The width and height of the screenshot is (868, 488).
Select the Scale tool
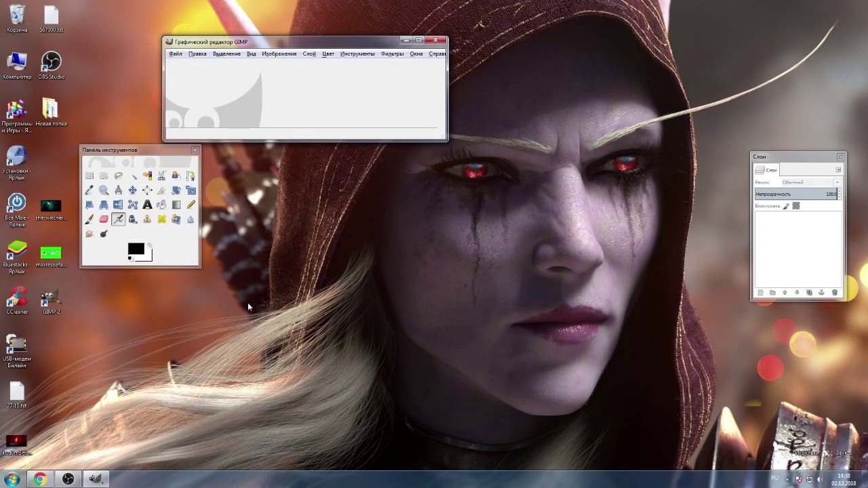pos(191,190)
